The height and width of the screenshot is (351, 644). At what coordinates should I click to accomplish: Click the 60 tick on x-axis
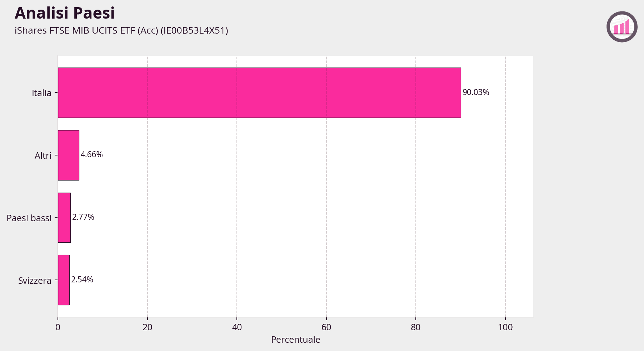(x=326, y=327)
